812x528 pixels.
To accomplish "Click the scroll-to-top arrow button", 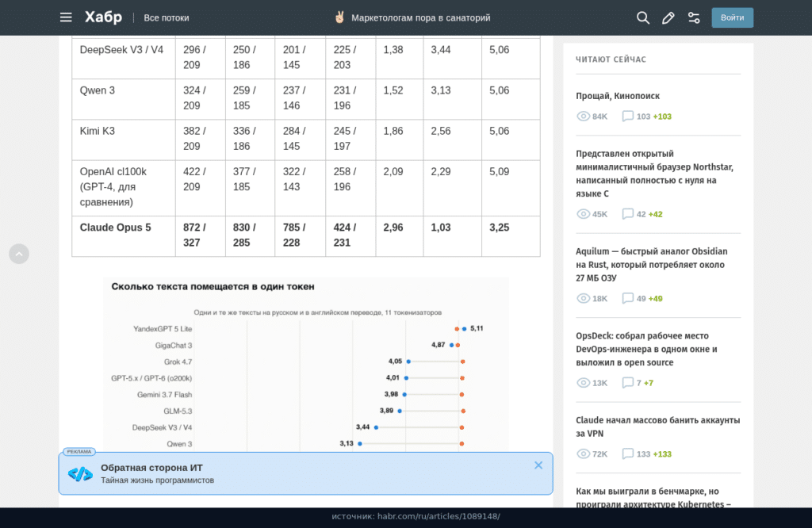I will (x=19, y=254).
